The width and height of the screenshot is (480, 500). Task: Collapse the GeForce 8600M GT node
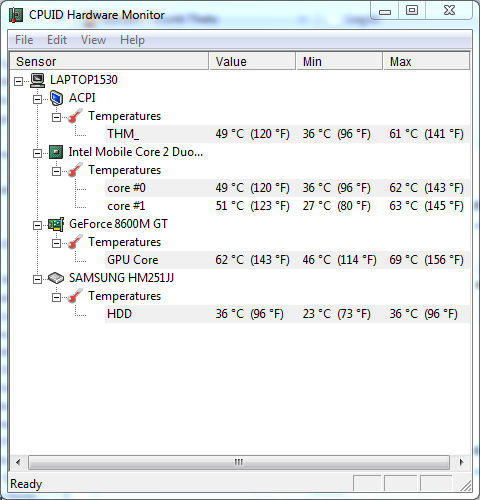[x=37, y=225]
